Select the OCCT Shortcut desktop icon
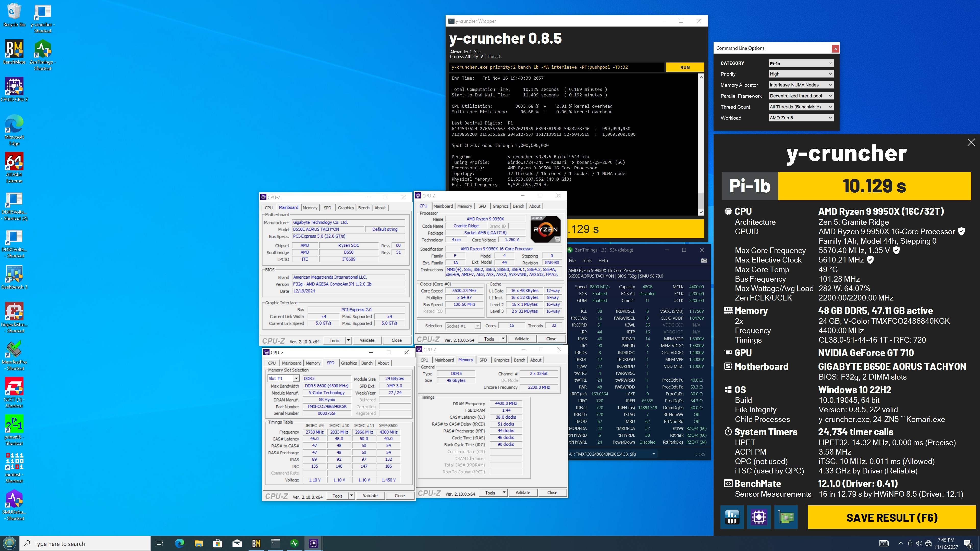This screenshot has height=551, width=980. click(14, 392)
